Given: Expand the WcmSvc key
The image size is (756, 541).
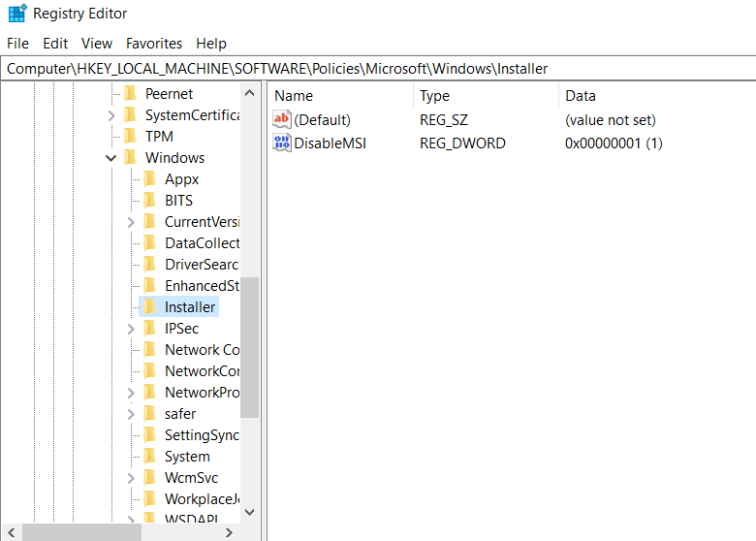Looking at the screenshot, I should pos(131,478).
